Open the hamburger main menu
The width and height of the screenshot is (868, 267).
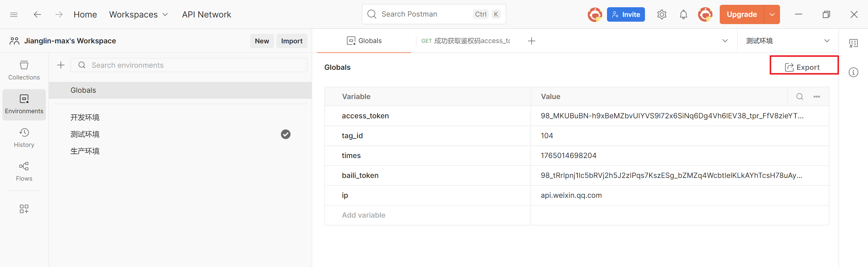point(14,14)
